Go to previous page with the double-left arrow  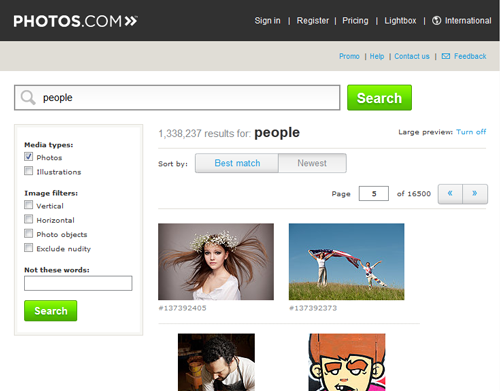click(x=450, y=194)
